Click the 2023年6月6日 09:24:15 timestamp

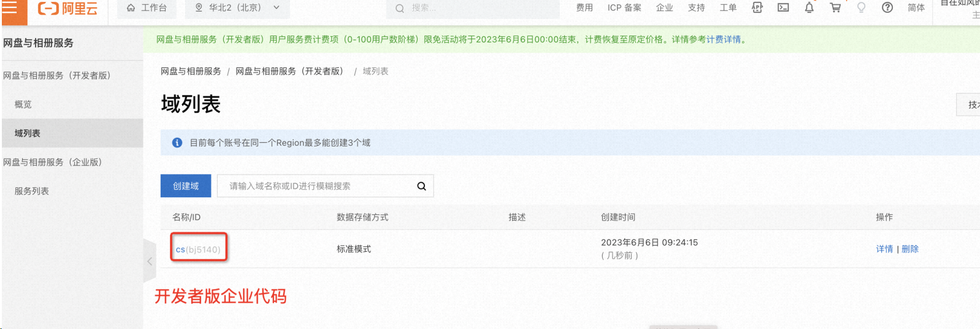649,243
